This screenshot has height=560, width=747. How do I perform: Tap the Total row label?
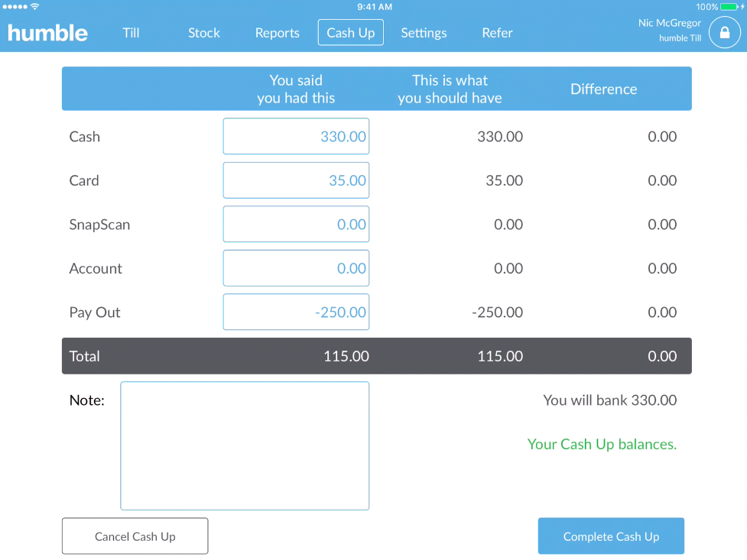[x=84, y=356]
